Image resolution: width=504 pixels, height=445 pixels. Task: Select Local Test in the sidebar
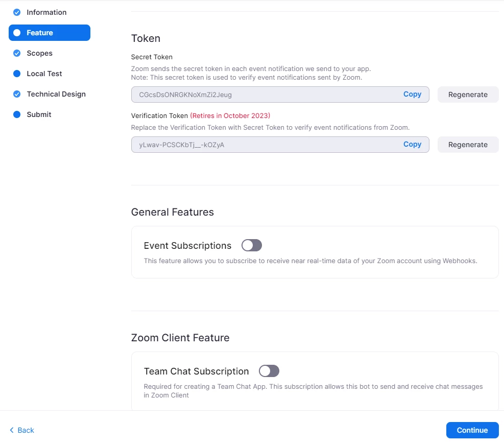point(44,74)
